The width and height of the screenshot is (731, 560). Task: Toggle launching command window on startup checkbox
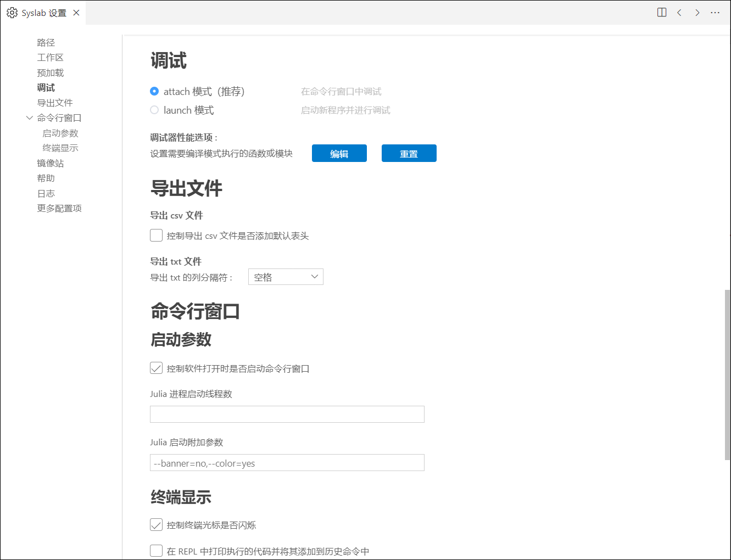tap(156, 368)
